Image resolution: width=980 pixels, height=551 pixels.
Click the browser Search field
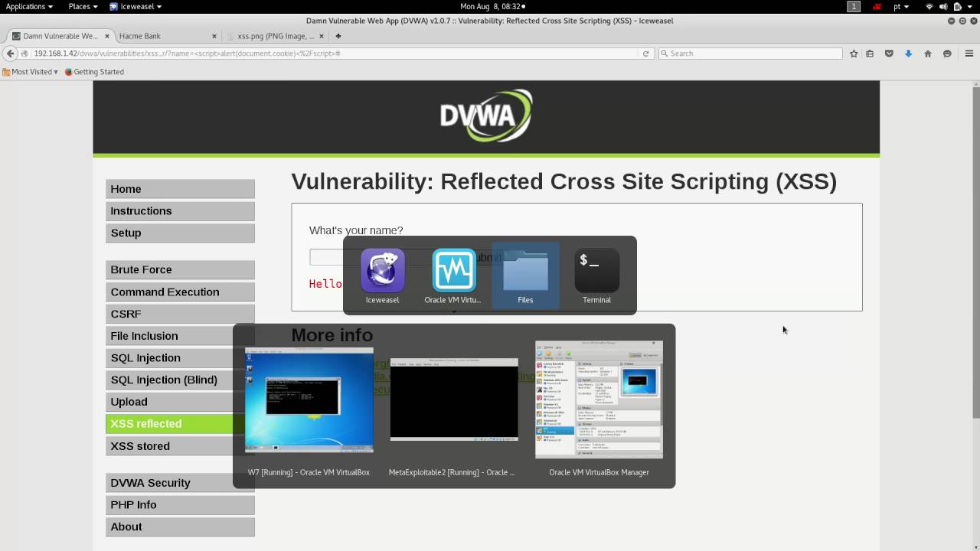(750, 54)
